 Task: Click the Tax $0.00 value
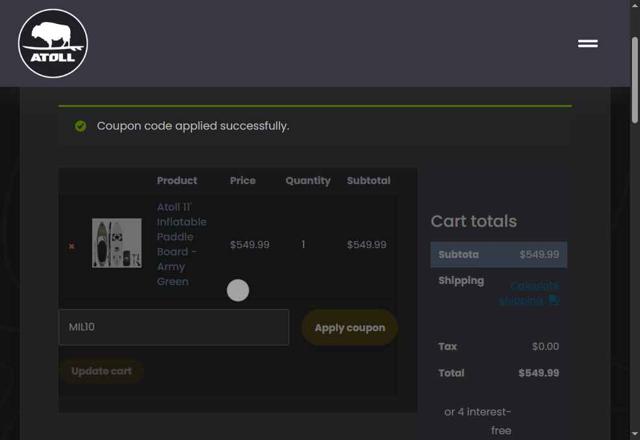click(x=545, y=346)
